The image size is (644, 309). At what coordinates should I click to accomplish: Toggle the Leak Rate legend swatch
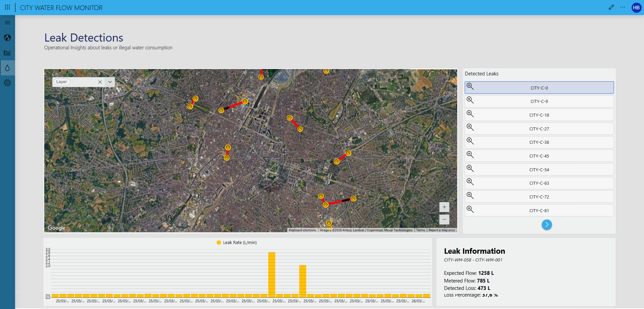click(219, 243)
